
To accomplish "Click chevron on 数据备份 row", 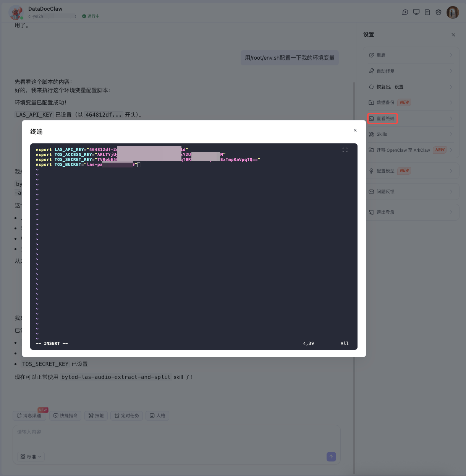I will [x=451, y=102].
